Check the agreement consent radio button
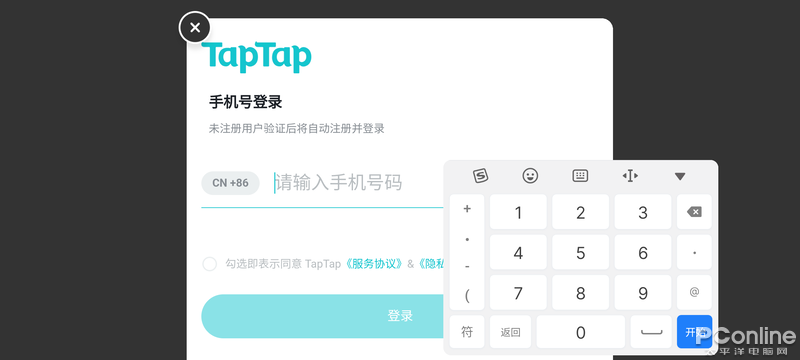The image size is (800, 360). point(210,264)
